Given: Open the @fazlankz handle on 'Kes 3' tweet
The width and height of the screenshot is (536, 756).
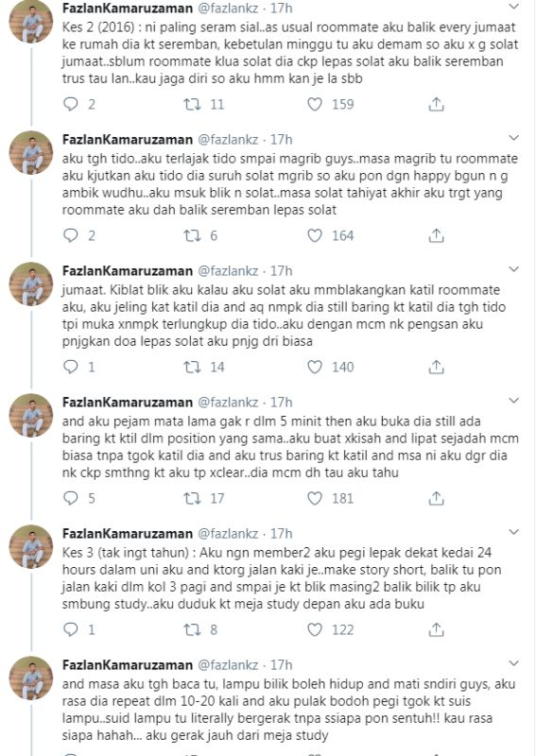Looking at the screenshot, I should [228, 534].
